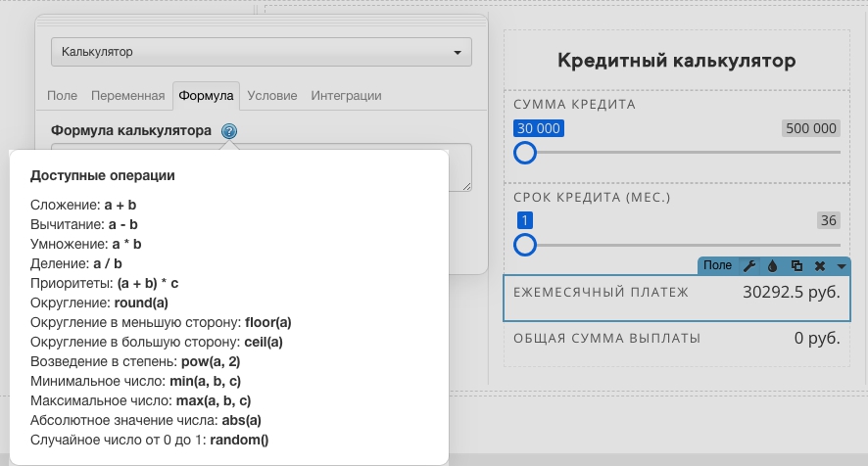Select the Формула tab
868x466 pixels.
tap(206, 96)
